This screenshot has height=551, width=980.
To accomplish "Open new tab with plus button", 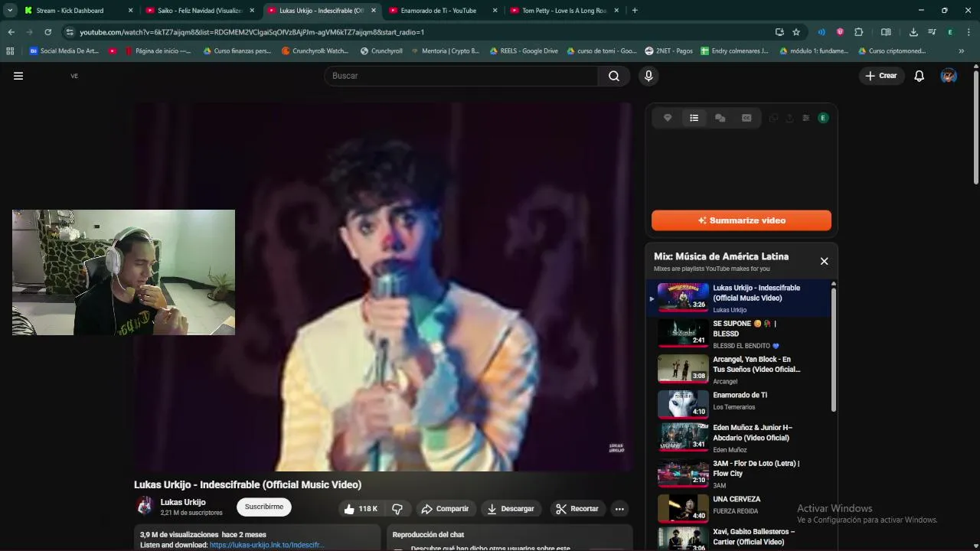I will [x=635, y=11].
